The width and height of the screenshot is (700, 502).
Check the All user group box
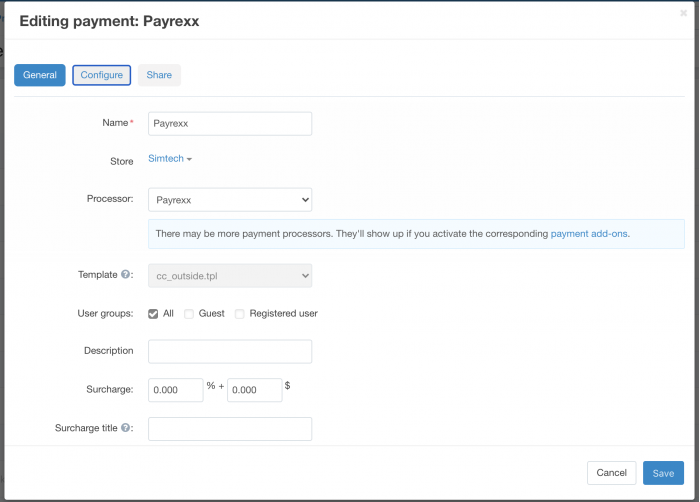153,314
